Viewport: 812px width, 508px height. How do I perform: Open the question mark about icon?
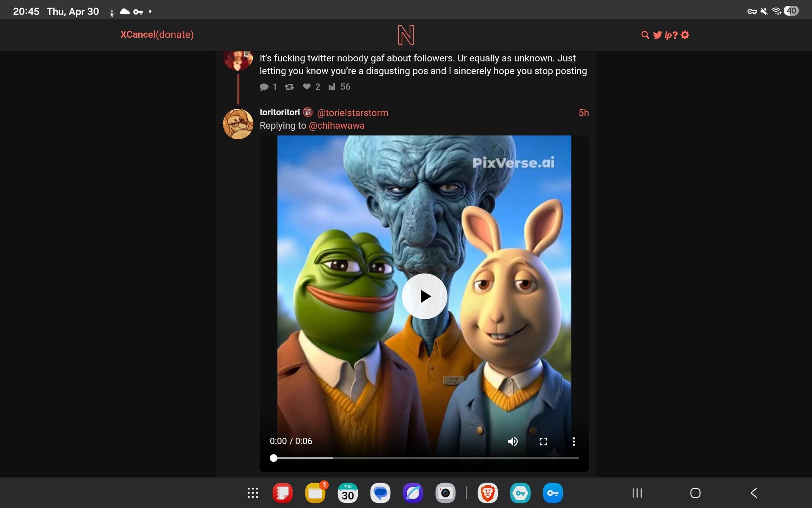coord(675,35)
